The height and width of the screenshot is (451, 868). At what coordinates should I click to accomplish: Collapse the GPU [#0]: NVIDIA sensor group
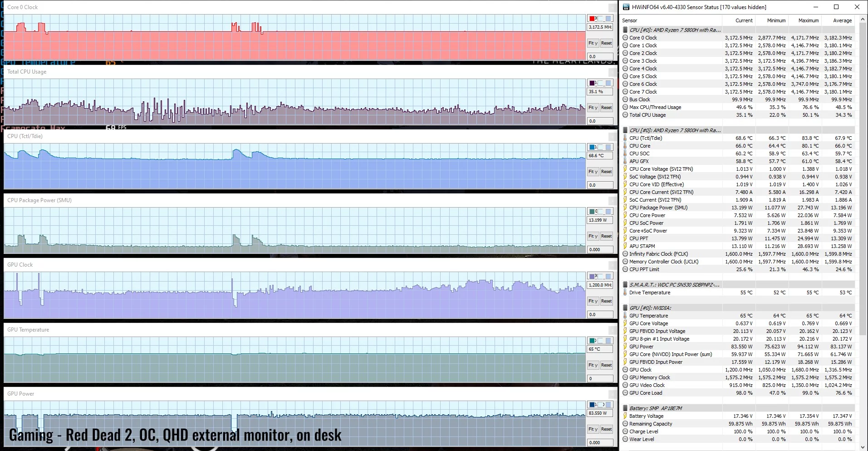[x=625, y=308]
